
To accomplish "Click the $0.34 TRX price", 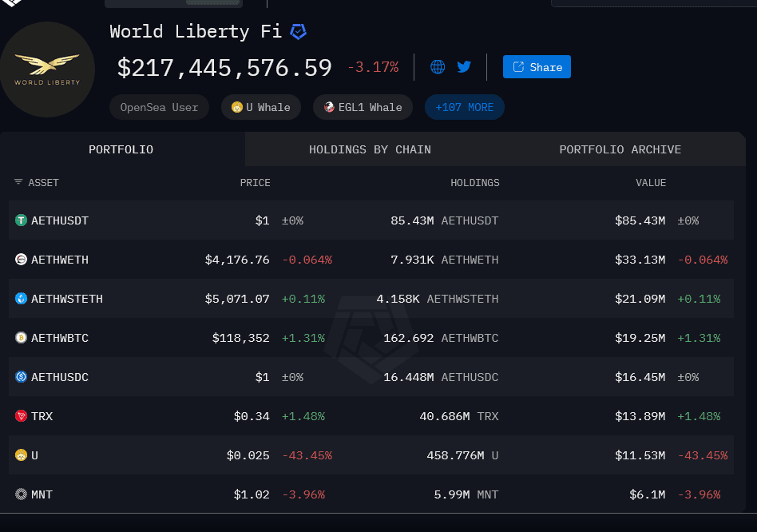I will coord(252,416).
